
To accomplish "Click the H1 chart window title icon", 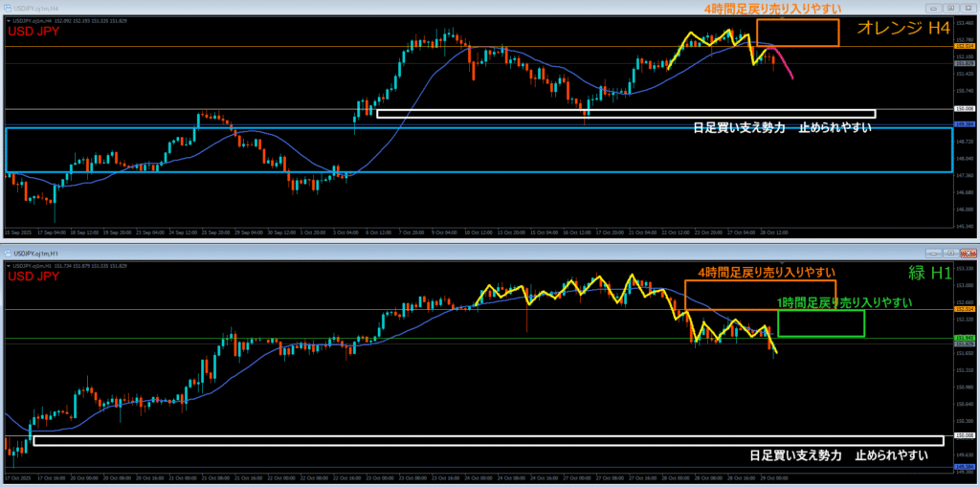I will [x=8, y=253].
